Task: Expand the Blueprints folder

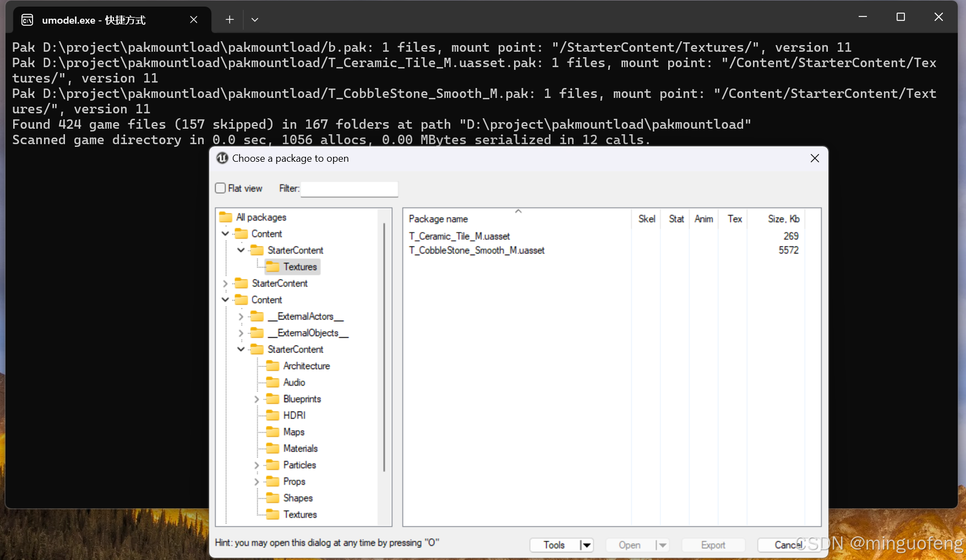Action: click(x=256, y=399)
